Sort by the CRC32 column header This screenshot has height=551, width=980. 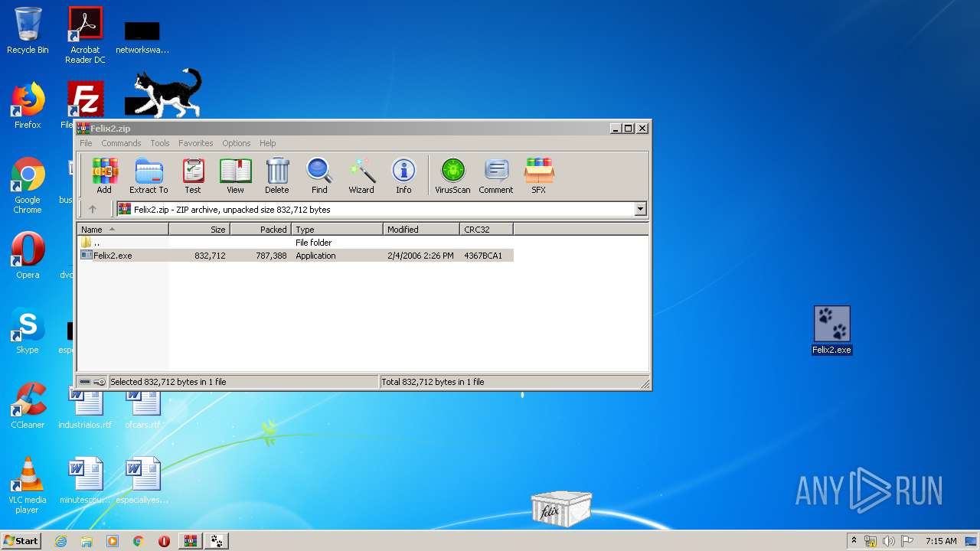(x=487, y=230)
